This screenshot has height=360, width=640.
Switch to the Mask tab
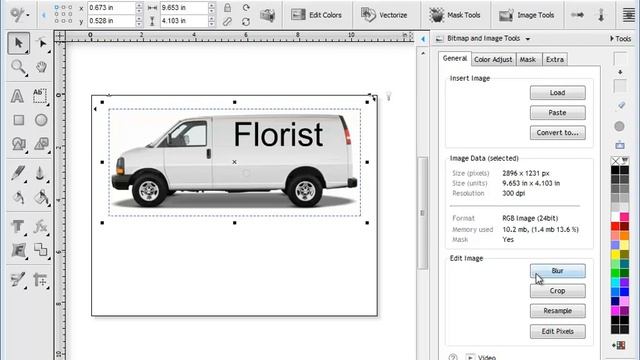click(528, 60)
